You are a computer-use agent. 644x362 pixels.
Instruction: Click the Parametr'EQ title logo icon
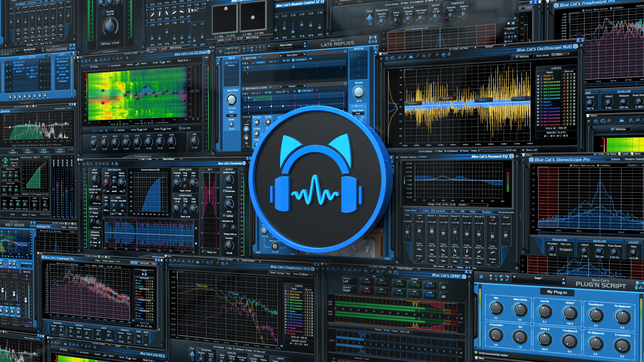click(512, 156)
